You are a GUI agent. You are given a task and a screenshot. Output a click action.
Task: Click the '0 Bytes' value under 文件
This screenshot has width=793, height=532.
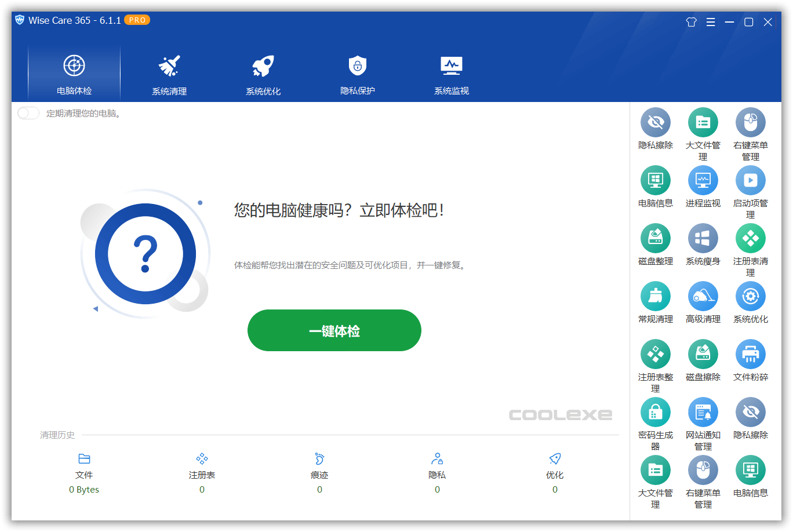pyautogui.click(x=84, y=490)
